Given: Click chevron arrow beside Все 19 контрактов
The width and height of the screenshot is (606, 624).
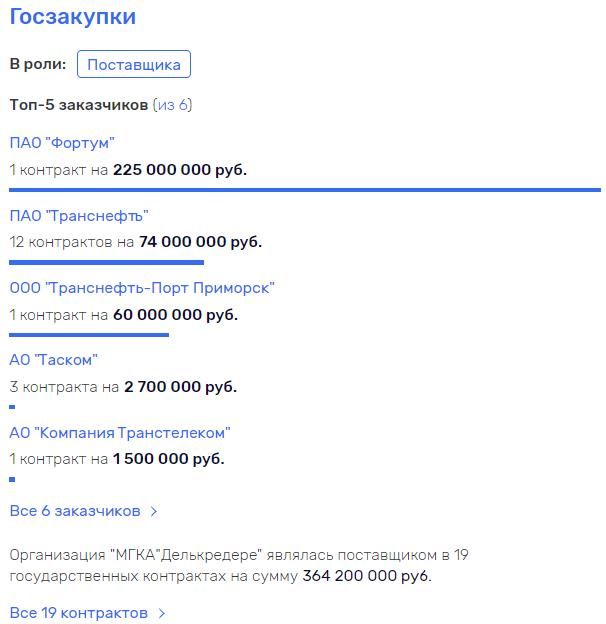Looking at the screenshot, I should [x=162, y=613].
